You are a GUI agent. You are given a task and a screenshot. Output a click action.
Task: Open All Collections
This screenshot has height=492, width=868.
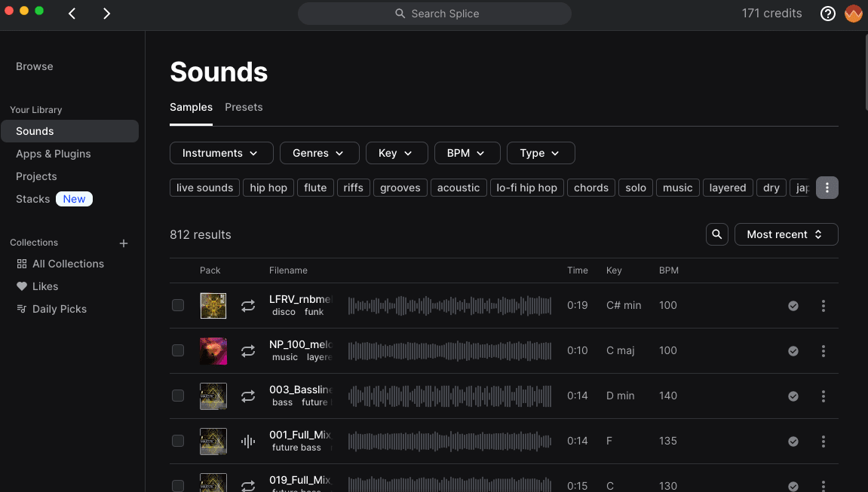[60, 264]
